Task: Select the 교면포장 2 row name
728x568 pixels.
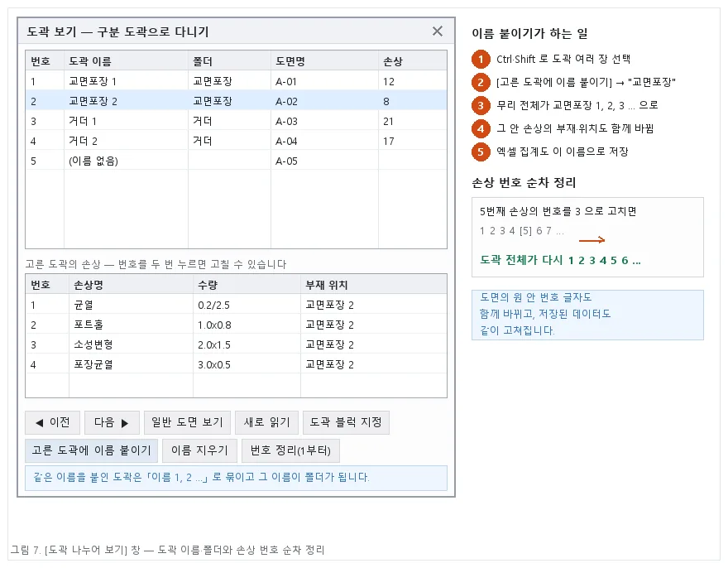Action: (x=93, y=101)
